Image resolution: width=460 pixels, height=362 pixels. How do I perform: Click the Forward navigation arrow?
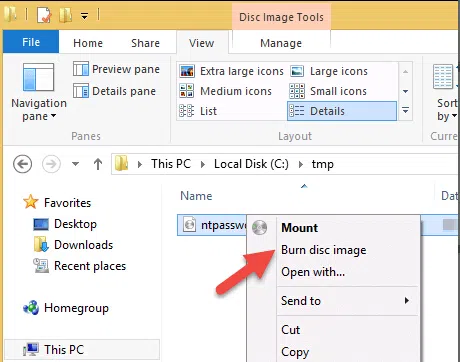click(x=51, y=164)
